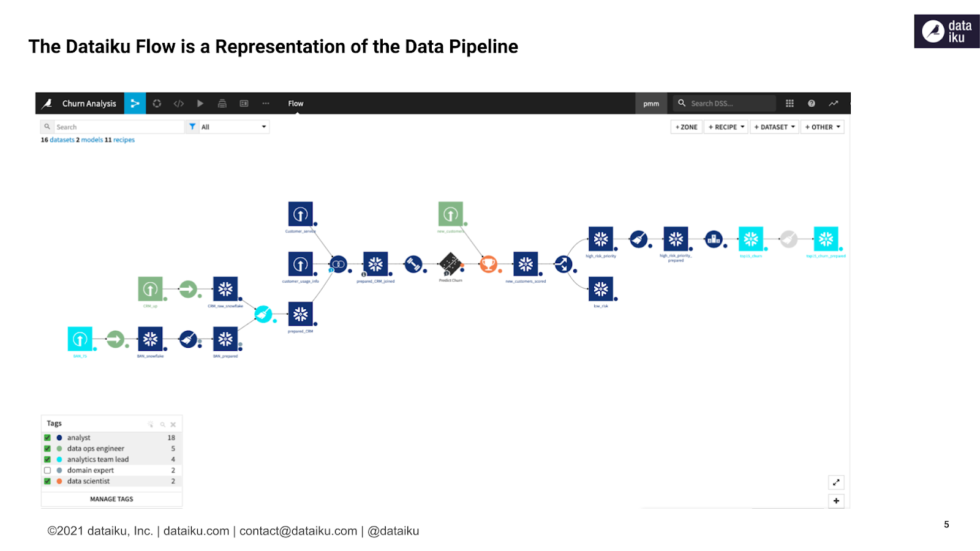
Task: Toggle the data scientist tag checkbox
Action: click(x=47, y=481)
